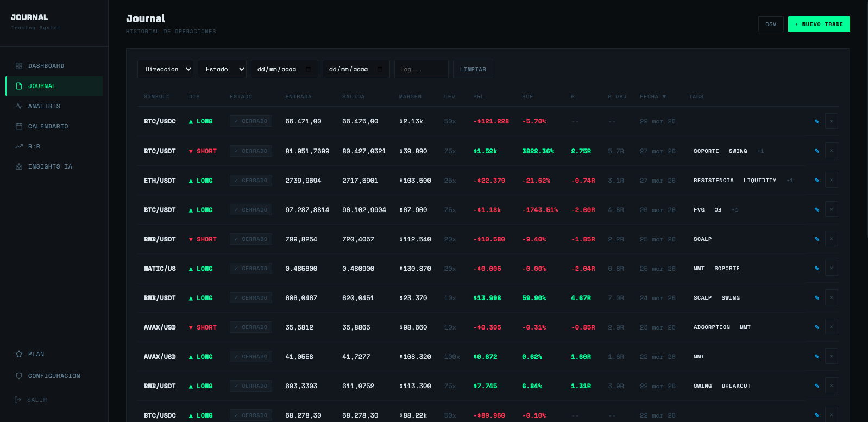Viewport: 868px width, 422px height.
Task: Click the Tag filter input field
Action: (421, 69)
